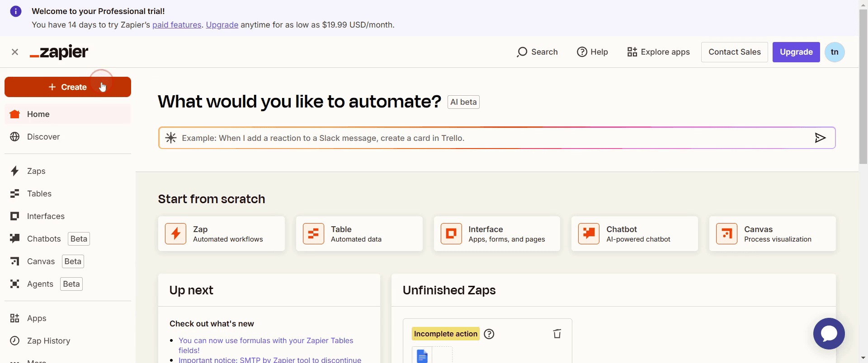Click the Canvas sidebar icon
This screenshot has width=868, height=363.
point(15,261)
